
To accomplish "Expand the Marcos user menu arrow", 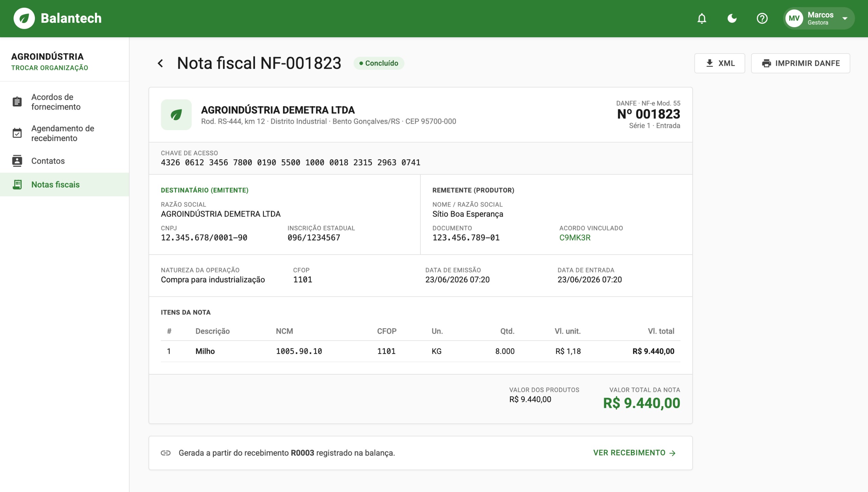I will (x=845, y=18).
